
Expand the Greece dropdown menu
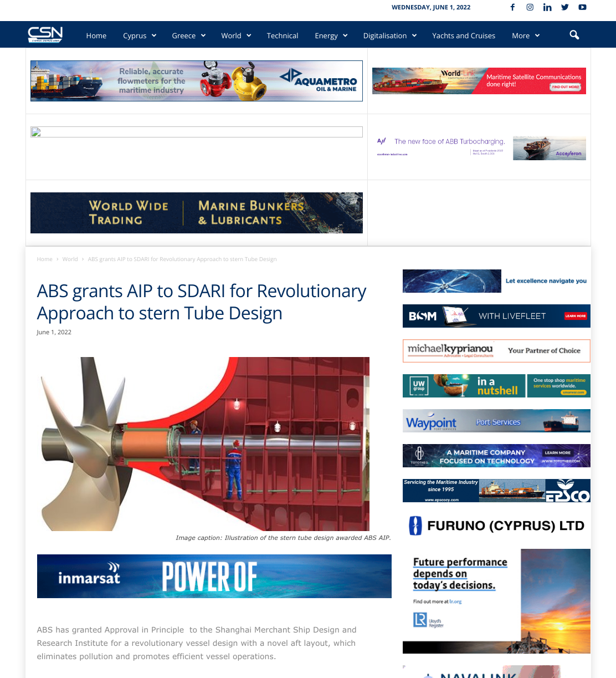tap(188, 35)
